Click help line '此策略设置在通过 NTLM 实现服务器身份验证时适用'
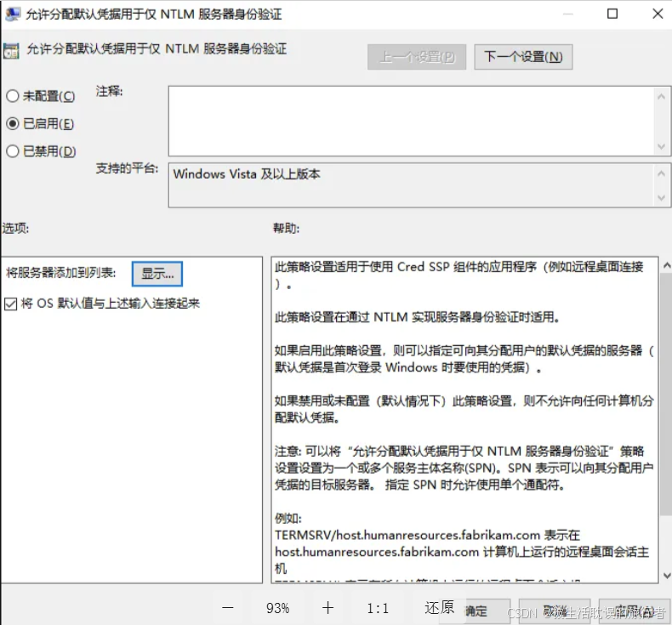 click(417, 317)
